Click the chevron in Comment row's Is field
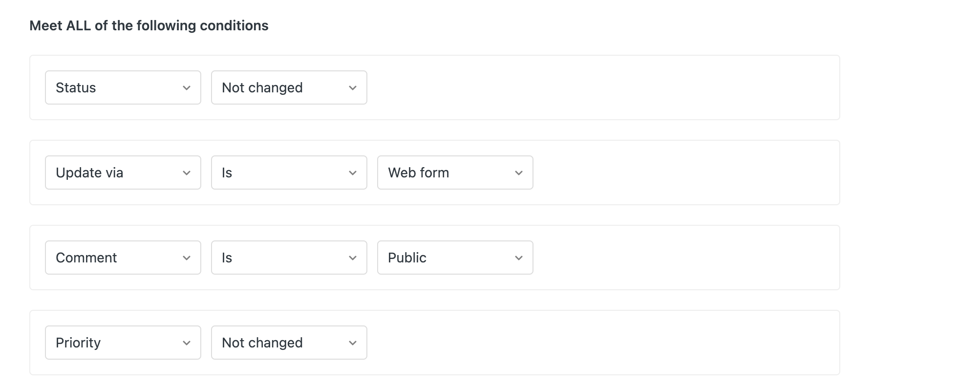 click(353, 258)
